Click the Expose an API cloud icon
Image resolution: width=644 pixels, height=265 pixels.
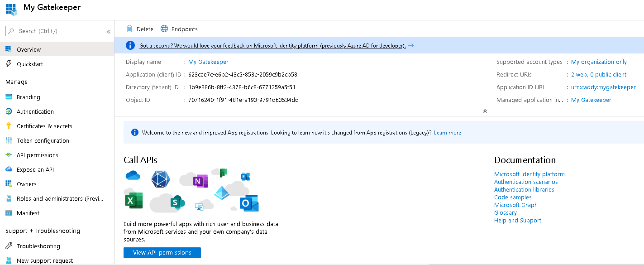[8, 169]
